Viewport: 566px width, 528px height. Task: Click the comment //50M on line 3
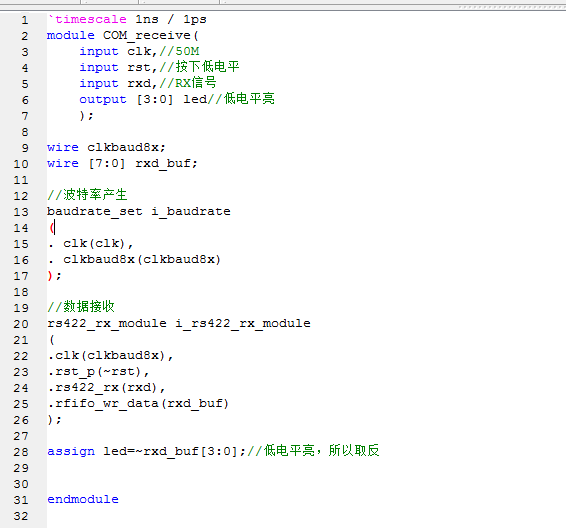pyautogui.click(x=179, y=51)
